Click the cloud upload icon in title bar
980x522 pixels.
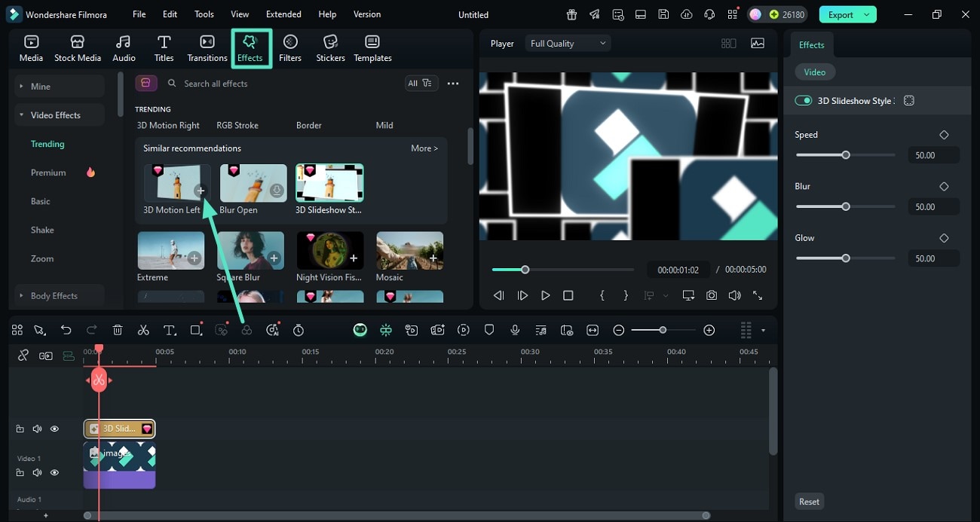pyautogui.click(x=686, y=14)
